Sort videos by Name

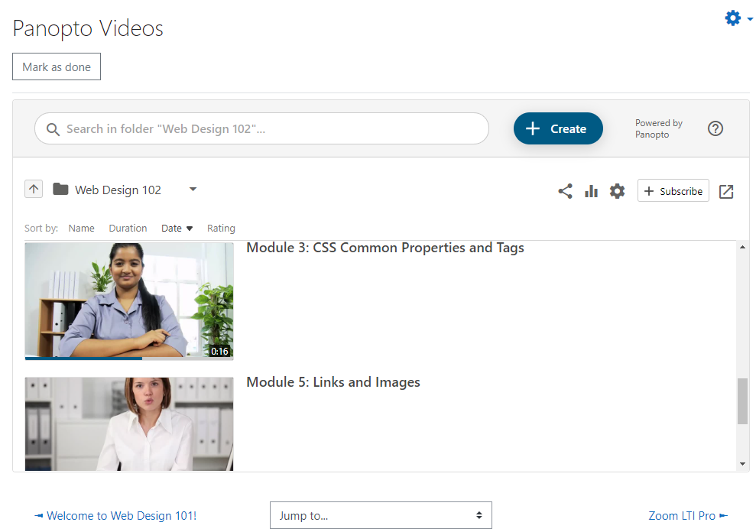coord(82,228)
